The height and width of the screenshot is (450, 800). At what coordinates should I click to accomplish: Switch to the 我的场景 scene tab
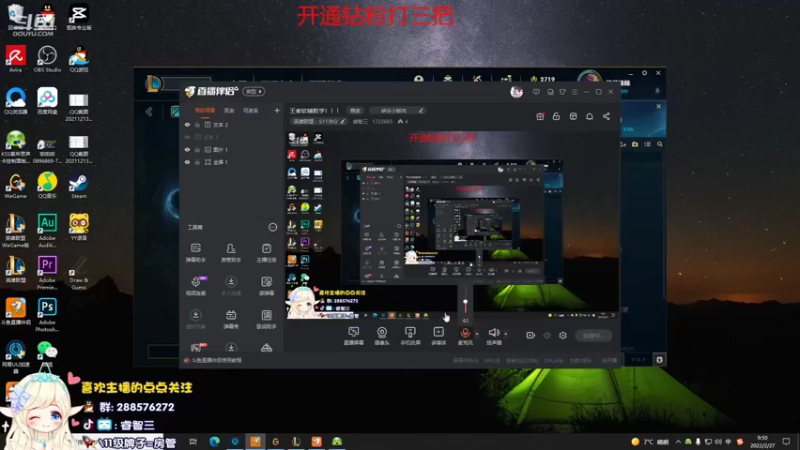point(205,110)
